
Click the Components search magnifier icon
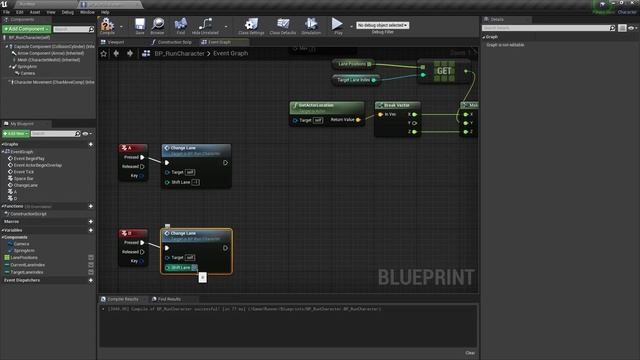pyautogui.click(x=91, y=29)
